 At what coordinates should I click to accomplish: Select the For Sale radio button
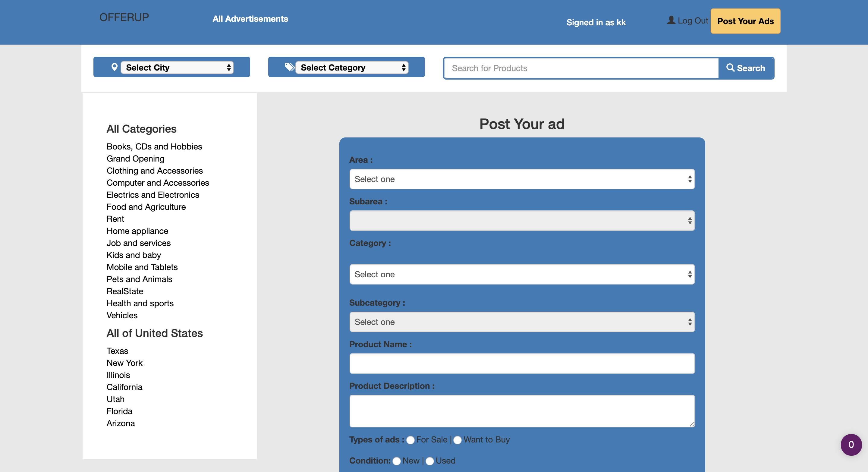[x=410, y=440]
